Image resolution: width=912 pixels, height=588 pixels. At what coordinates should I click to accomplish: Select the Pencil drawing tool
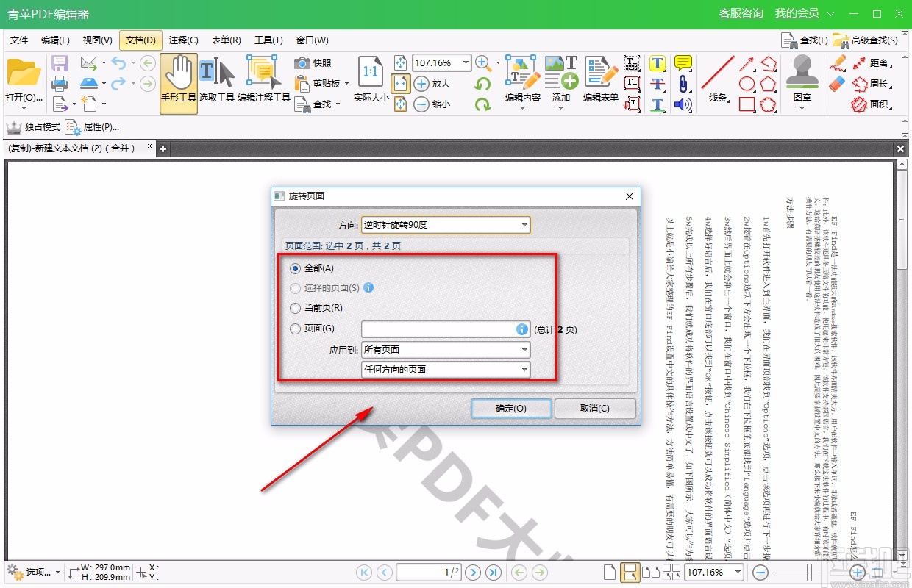click(838, 63)
